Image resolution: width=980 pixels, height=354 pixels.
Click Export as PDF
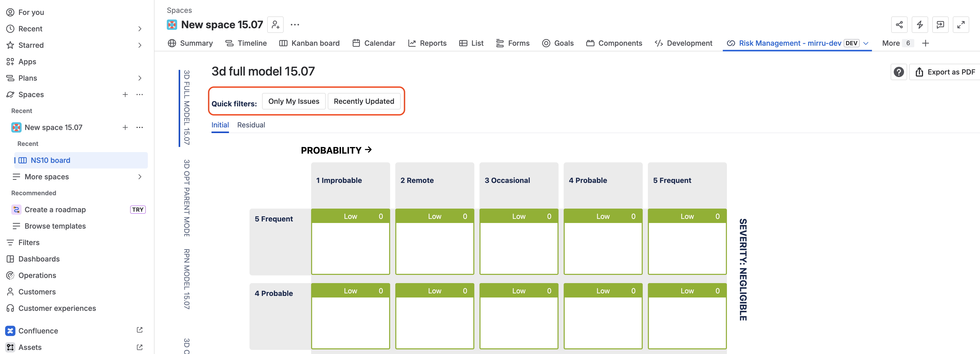coord(945,72)
